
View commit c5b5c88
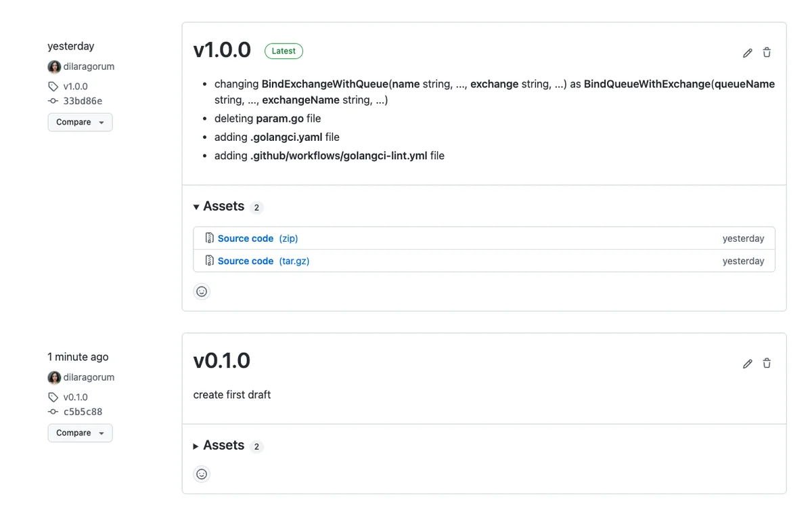coord(83,412)
